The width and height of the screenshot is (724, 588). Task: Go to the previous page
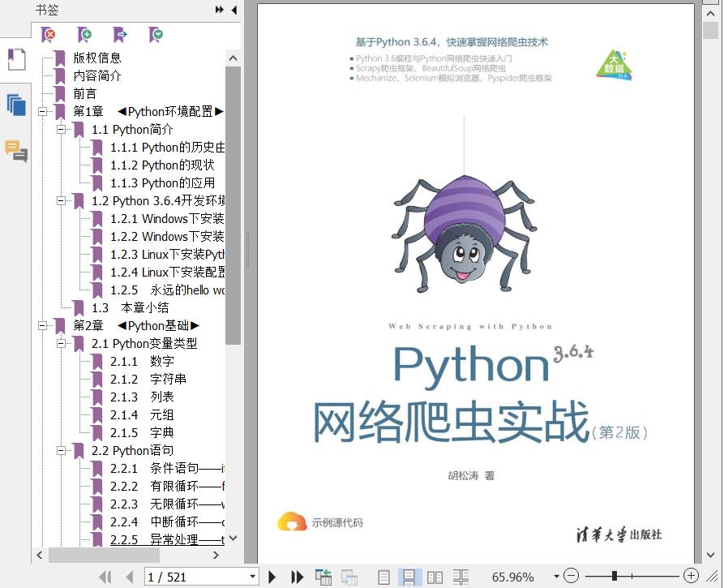coord(130,577)
